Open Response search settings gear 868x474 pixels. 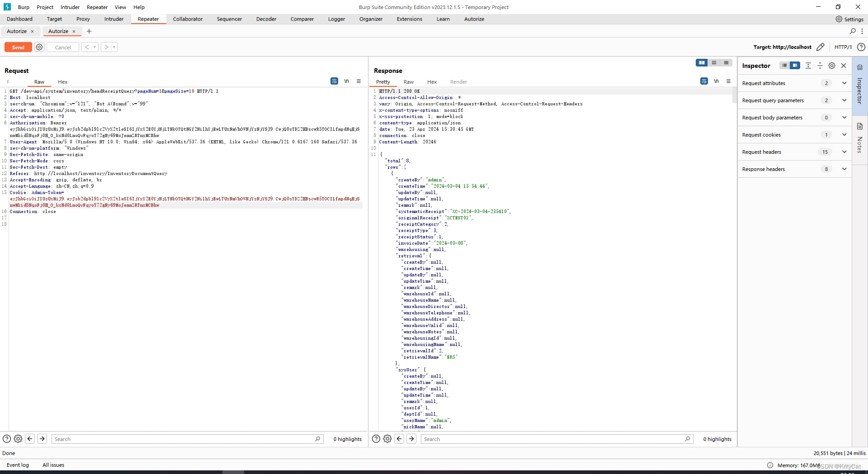[387, 439]
